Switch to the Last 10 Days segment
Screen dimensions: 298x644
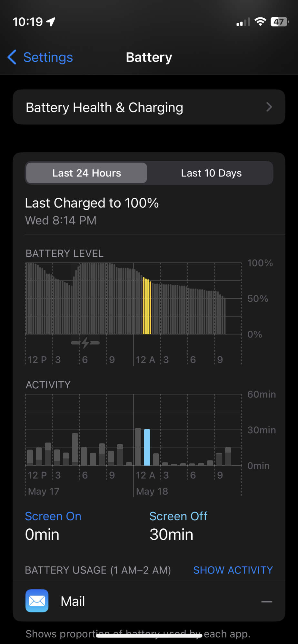(211, 173)
